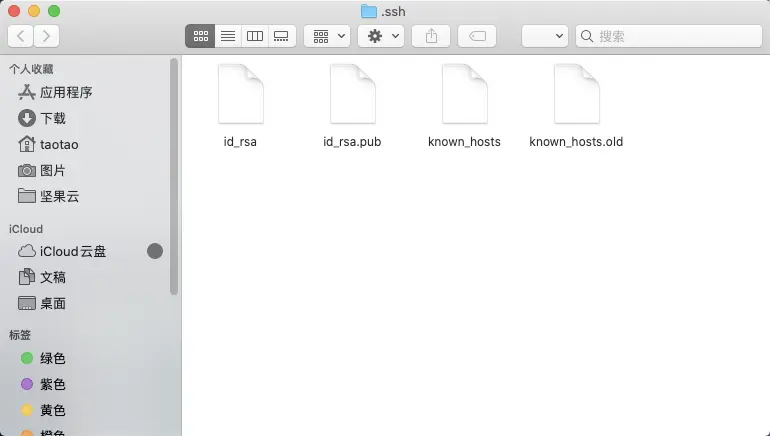
Task: Click the iCloud sync status circle
Action: [155, 251]
